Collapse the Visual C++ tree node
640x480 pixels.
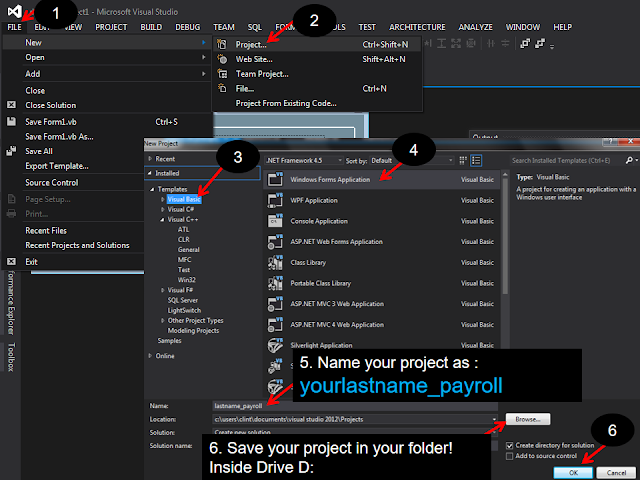[162, 220]
